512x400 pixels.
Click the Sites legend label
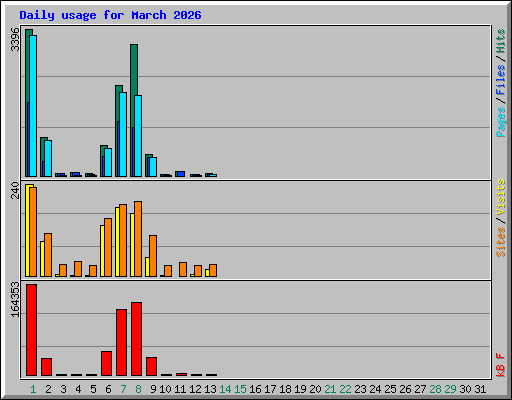tap(501, 242)
